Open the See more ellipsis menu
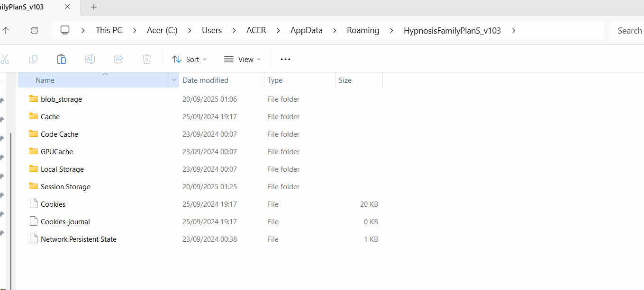 [285, 59]
